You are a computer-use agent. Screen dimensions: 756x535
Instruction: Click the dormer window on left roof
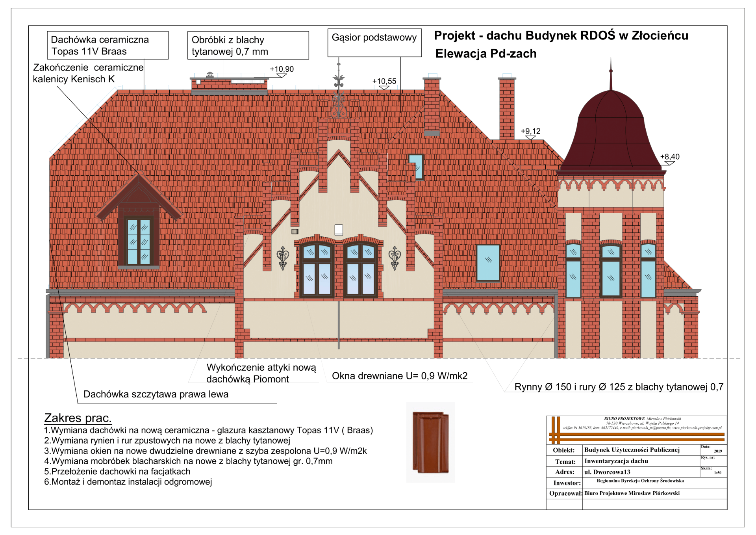tap(139, 240)
